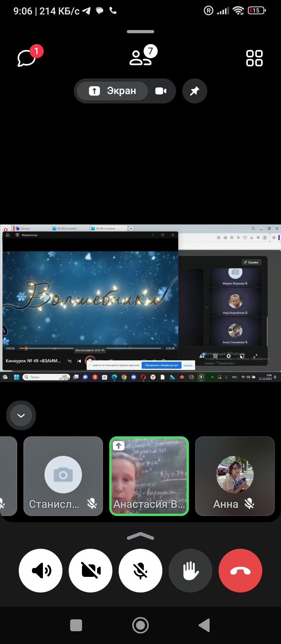Tap screen-share badge on Анастасия's tile
The image size is (281, 644).
pos(119,445)
